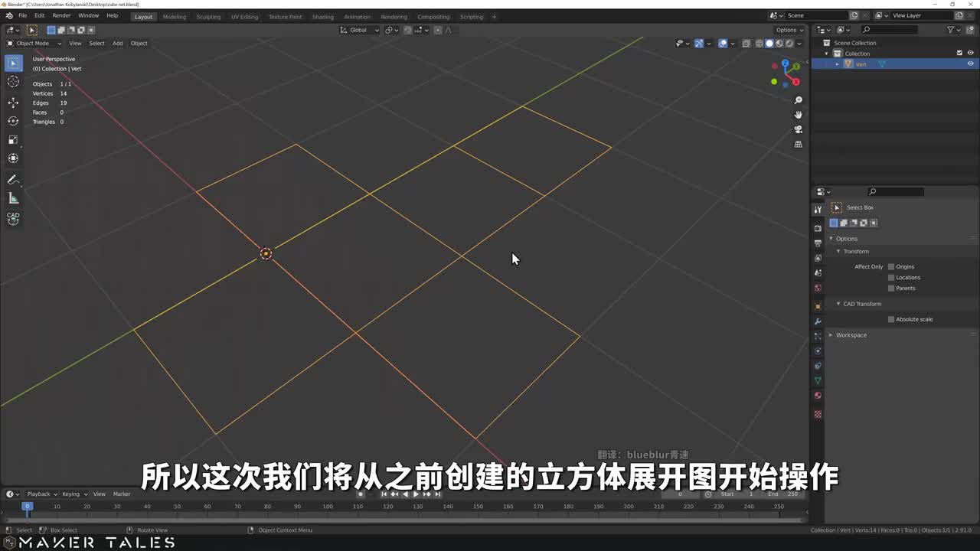
Task: Select the Scale tool
Action: point(13,139)
